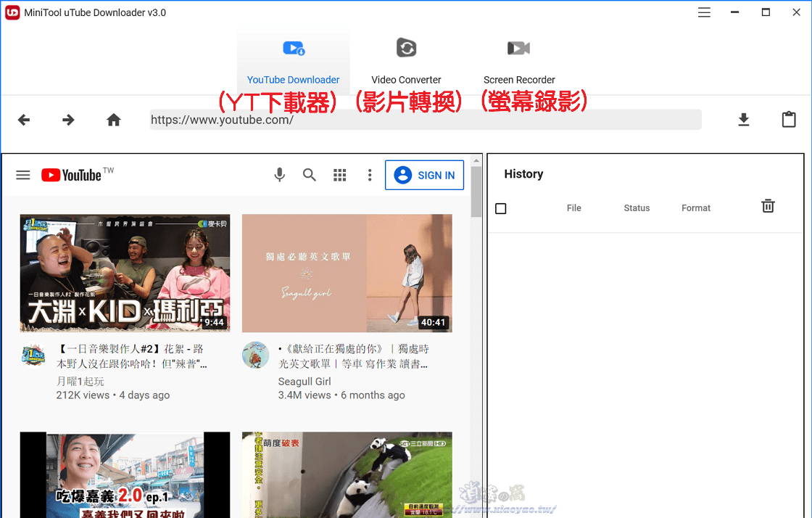Go forward with the right arrow
812x518 pixels.
tap(68, 120)
